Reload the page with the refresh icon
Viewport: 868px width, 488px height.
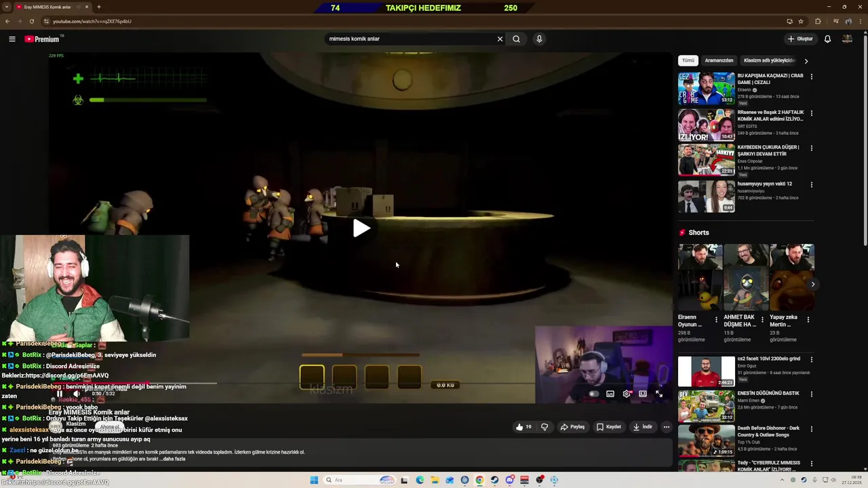[31, 21]
